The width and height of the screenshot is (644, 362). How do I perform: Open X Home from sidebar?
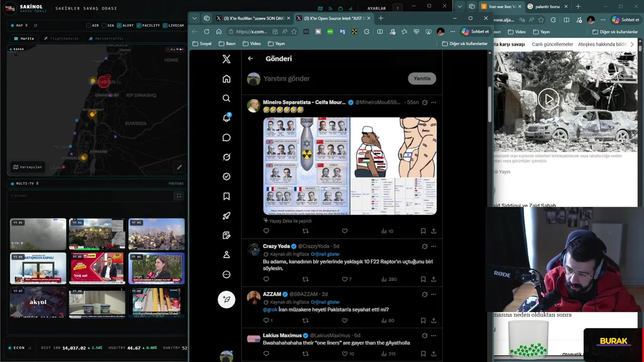[x=226, y=79]
